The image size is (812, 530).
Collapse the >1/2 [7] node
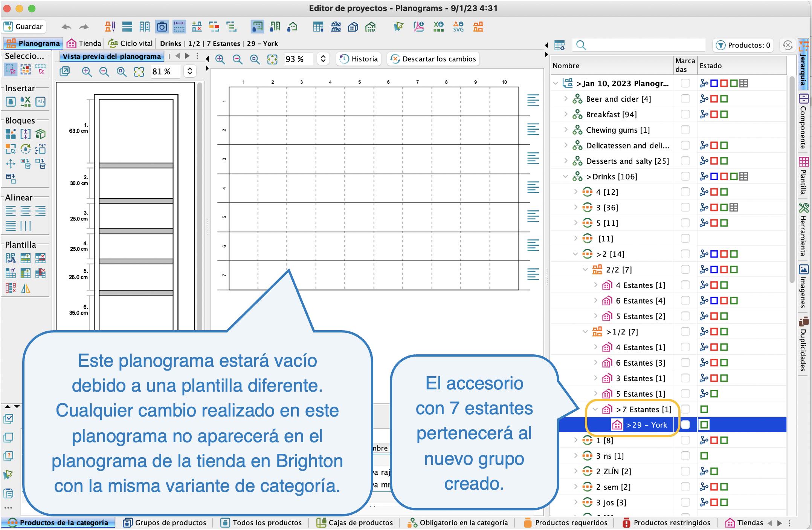(585, 332)
